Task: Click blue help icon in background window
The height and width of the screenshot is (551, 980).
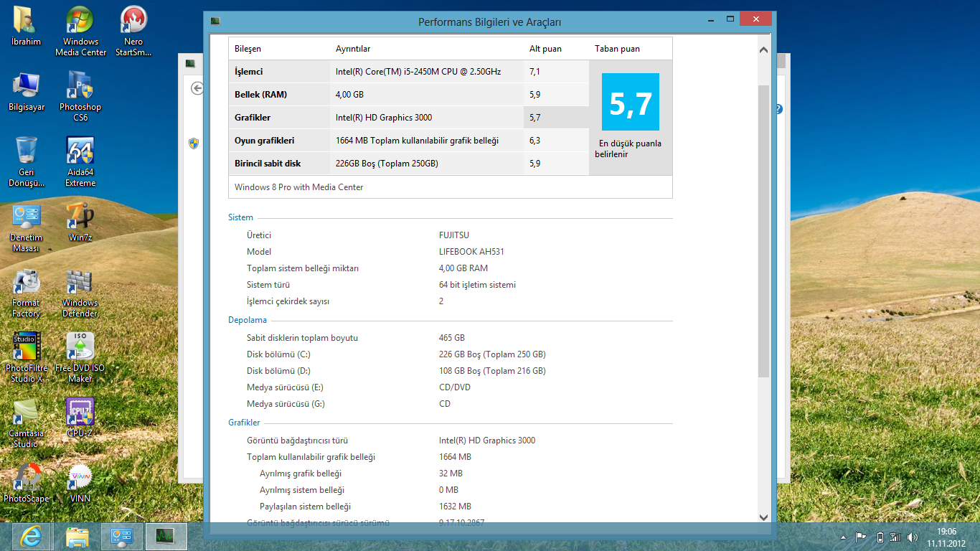Action: pos(778,109)
